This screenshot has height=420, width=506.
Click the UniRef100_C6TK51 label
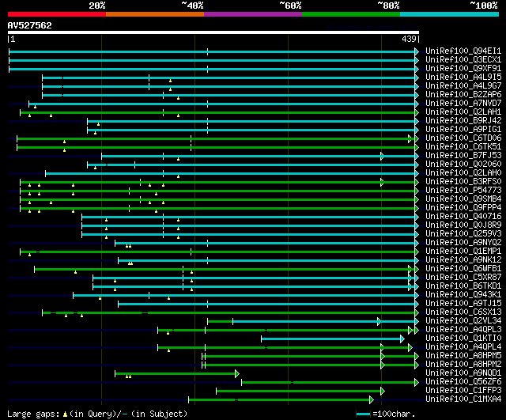coord(463,147)
